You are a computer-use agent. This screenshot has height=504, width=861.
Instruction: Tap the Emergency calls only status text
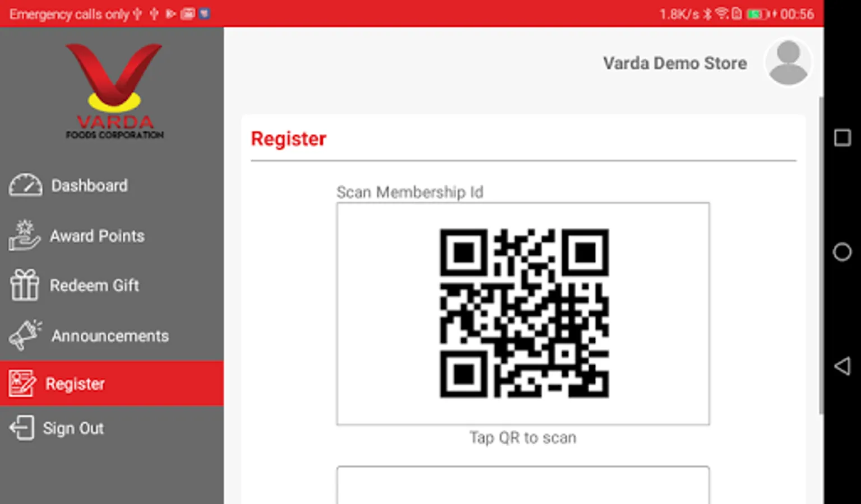pyautogui.click(x=69, y=14)
